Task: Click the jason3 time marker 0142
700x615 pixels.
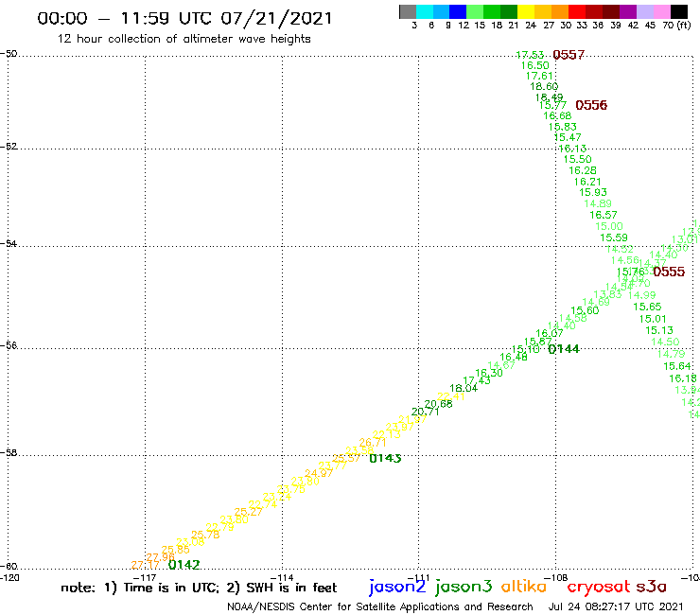Action: [184, 565]
